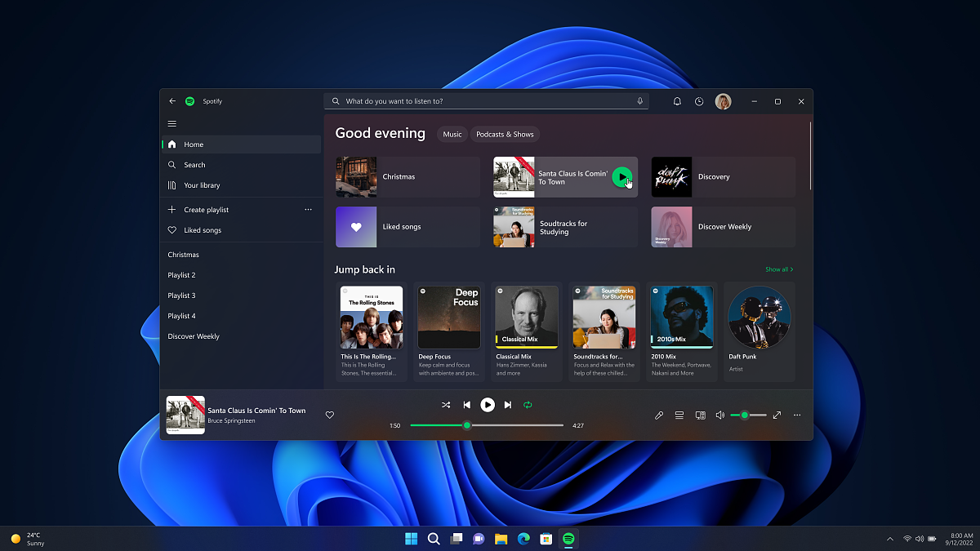Open Windows Start button

pos(411,539)
